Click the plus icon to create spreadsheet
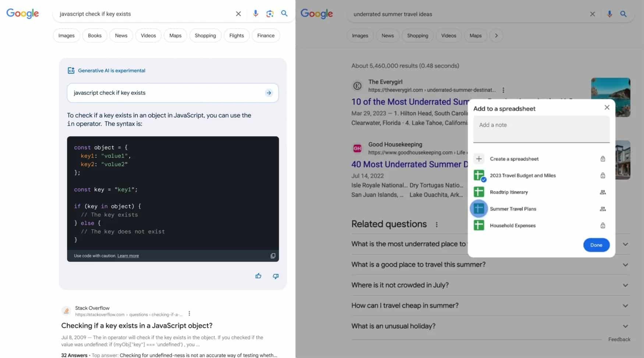The height and width of the screenshot is (358, 644). pyautogui.click(x=479, y=159)
